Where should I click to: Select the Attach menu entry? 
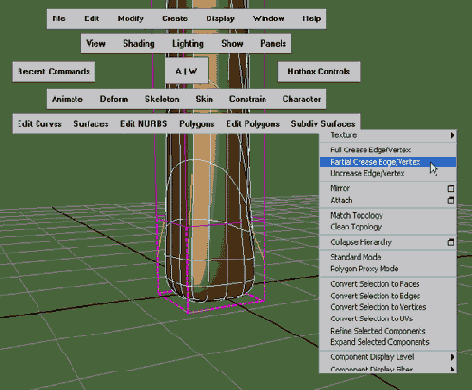click(341, 200)
